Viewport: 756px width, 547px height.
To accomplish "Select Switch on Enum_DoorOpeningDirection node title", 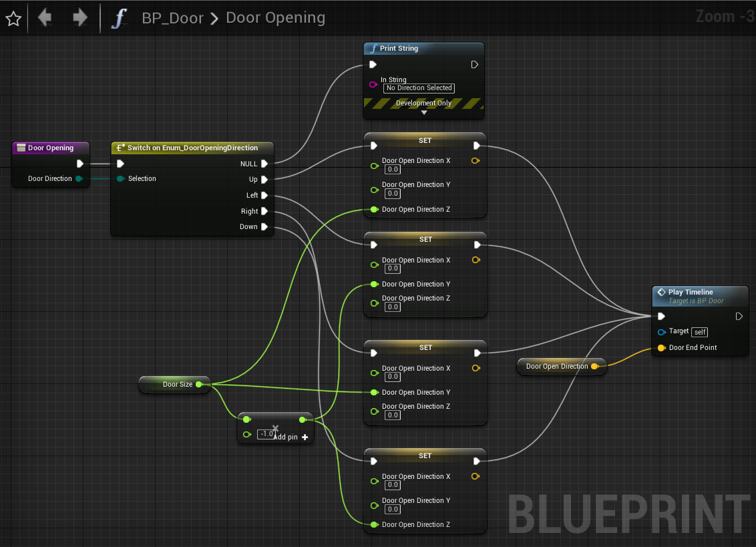I will pos(192,148).
